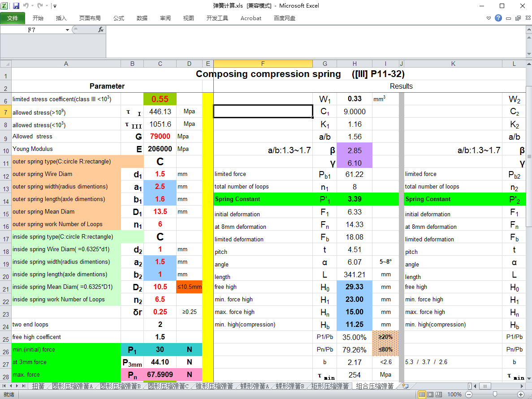Switch to the 数据 ribbon tab
Viewport: 532px width, 399px height.
[142, 18]
